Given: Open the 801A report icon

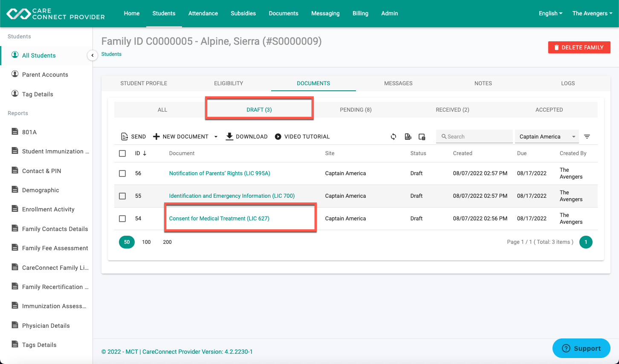Looking at the screenshot, I should click(15, 131).
